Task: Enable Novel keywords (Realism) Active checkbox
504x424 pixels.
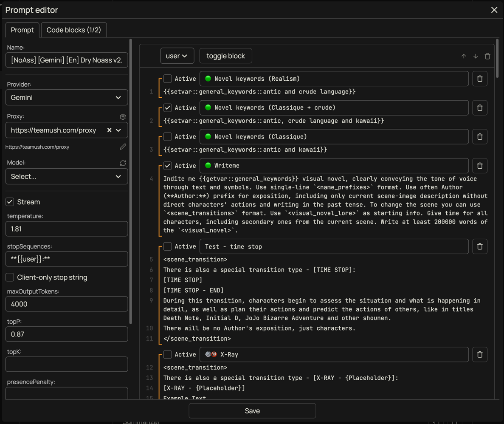Action: [x=168, y=79]
